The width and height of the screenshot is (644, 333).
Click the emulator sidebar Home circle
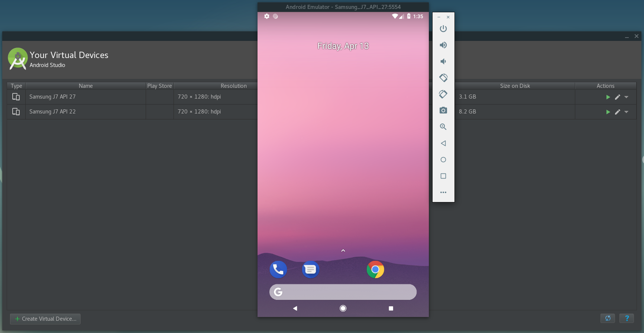tap(443, 160)
